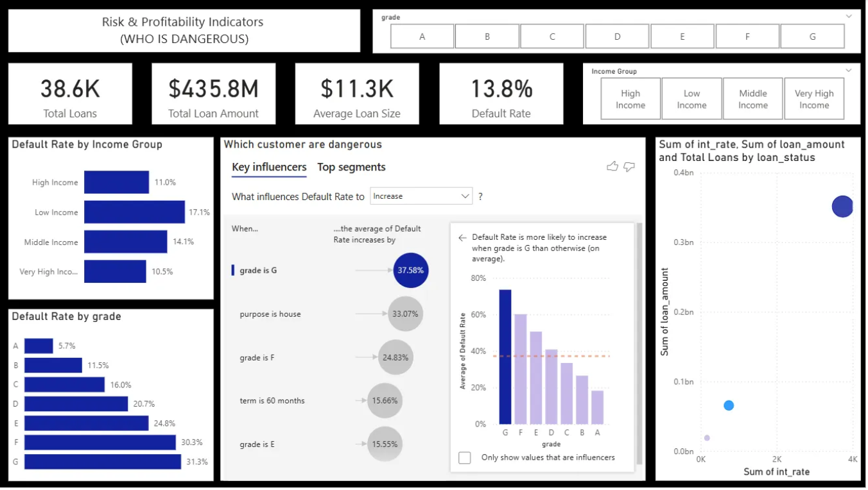Click grade B bar showing 11.5%

[53, 365]
